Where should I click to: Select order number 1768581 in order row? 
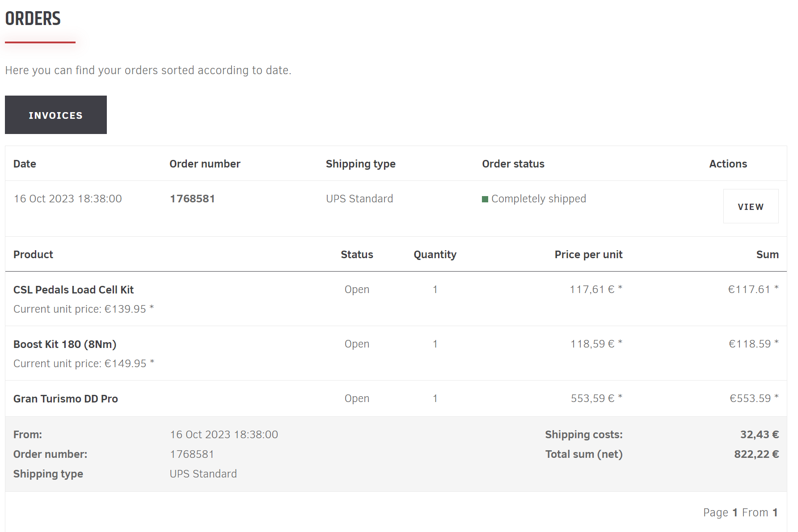tap(192, 199)
